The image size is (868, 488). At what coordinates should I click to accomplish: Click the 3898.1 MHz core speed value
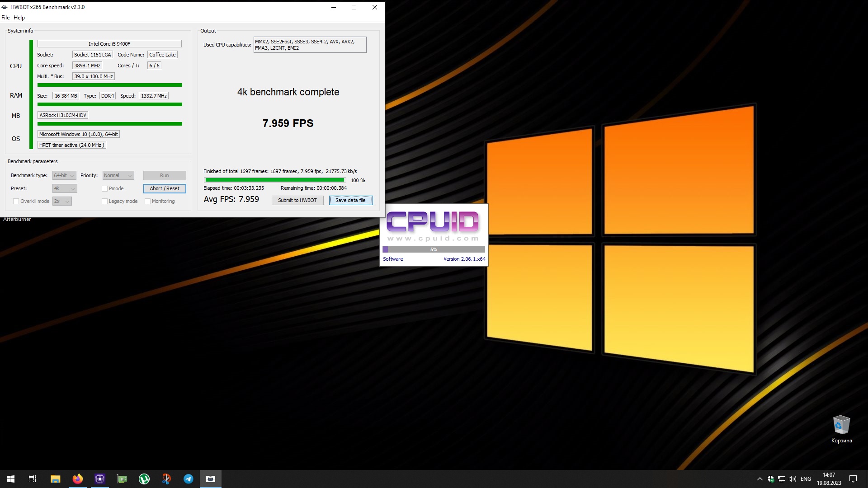tap(87, 66)
